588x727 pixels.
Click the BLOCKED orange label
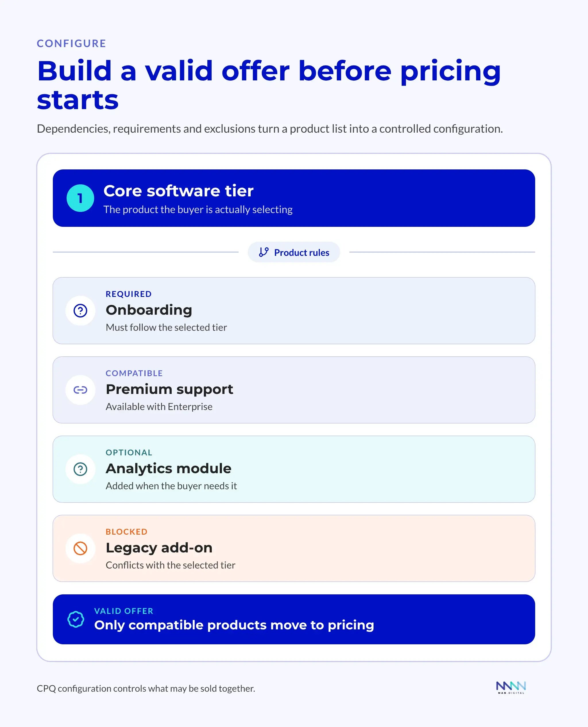[126, 531]
